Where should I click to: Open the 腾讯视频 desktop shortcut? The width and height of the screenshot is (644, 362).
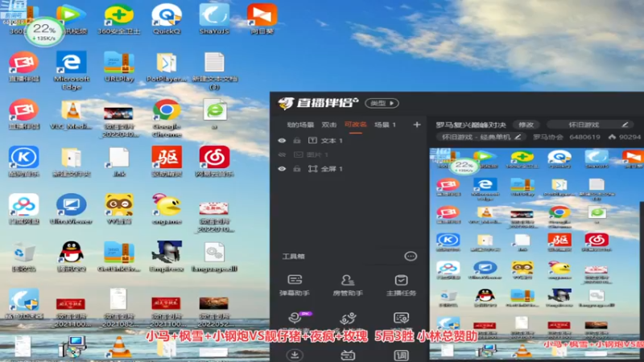coord(71,19)
